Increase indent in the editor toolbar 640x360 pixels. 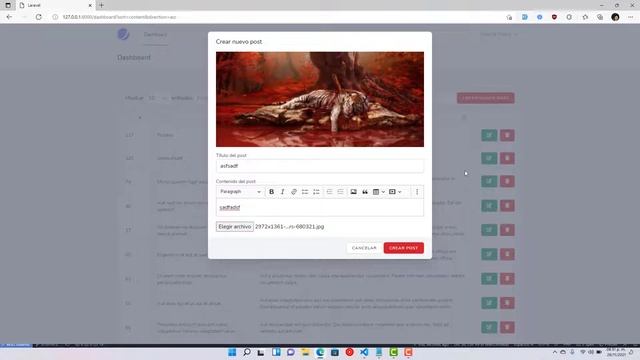pyautogui.click(x=340, y=192)
